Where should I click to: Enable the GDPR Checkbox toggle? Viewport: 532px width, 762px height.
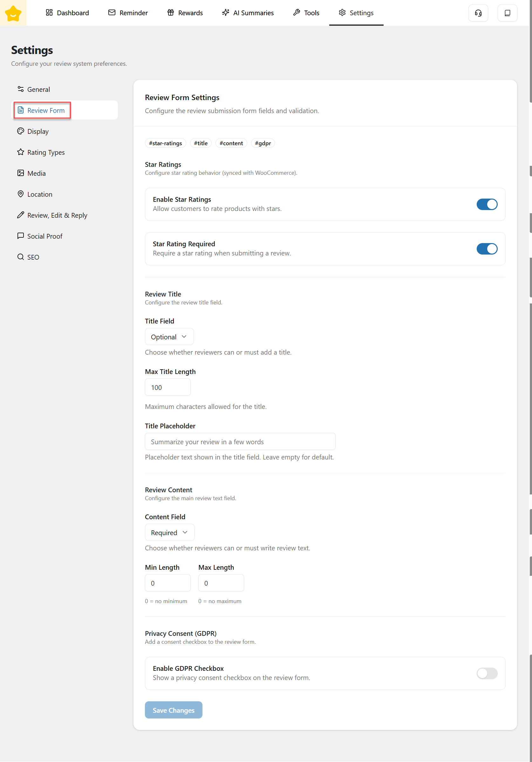(487, 673)
